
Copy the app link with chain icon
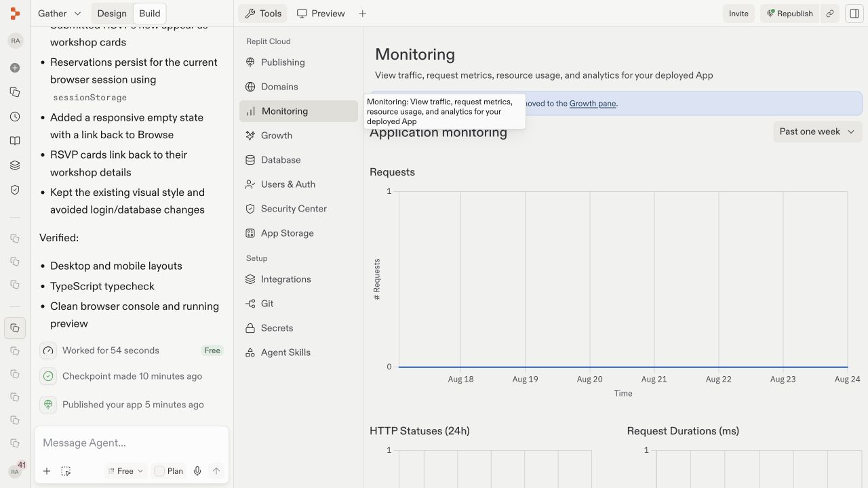pyautogui.click(x=829, y=14)
